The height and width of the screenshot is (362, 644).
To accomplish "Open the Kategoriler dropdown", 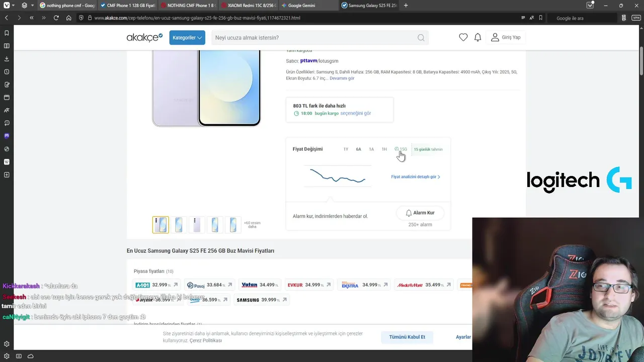I will click(187, 38).
